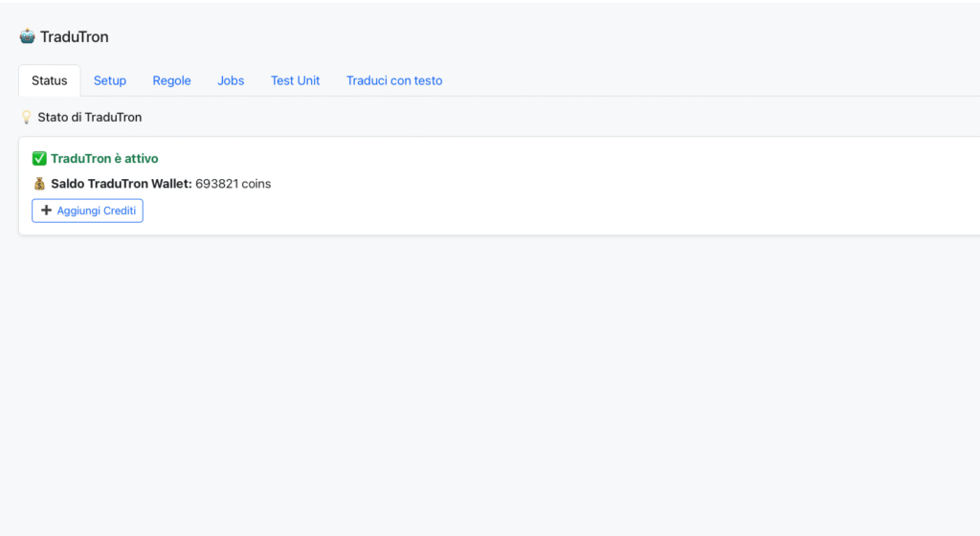This screenshot has height=536, width=980.
Task: Click the green checkmark active-status icon
Action: click(39, 159)
